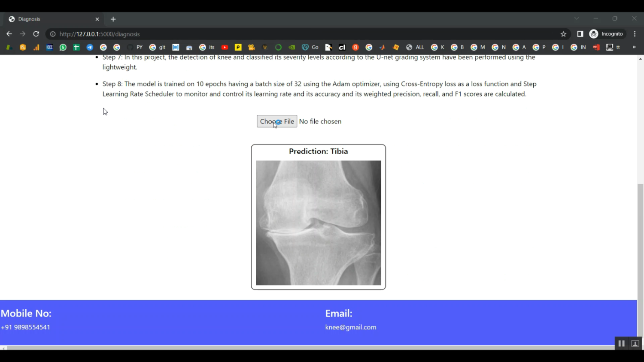Click the Choose File button
Screen dimensions: 644x362
click(277, 121)
